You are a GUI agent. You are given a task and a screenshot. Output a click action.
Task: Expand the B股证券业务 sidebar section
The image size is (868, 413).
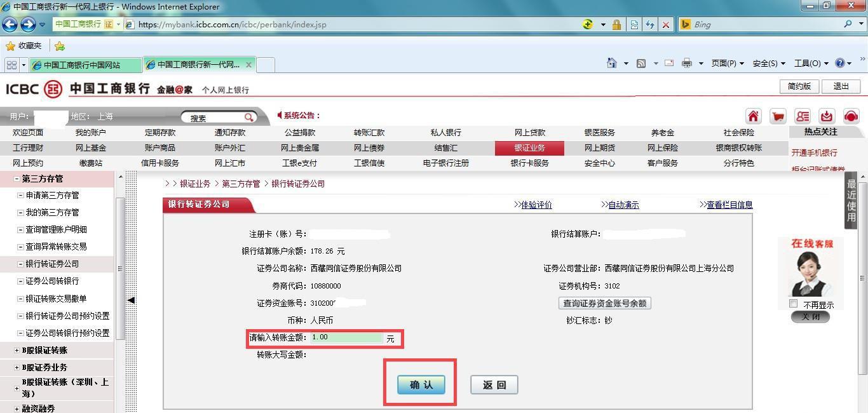pos(17,367)
